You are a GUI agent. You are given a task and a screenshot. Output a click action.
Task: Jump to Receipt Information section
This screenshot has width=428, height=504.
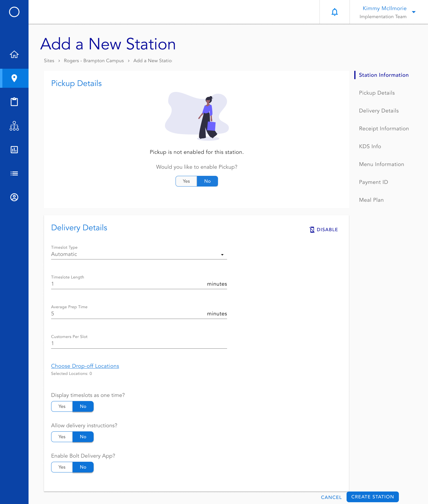click(x=384, y=129)
